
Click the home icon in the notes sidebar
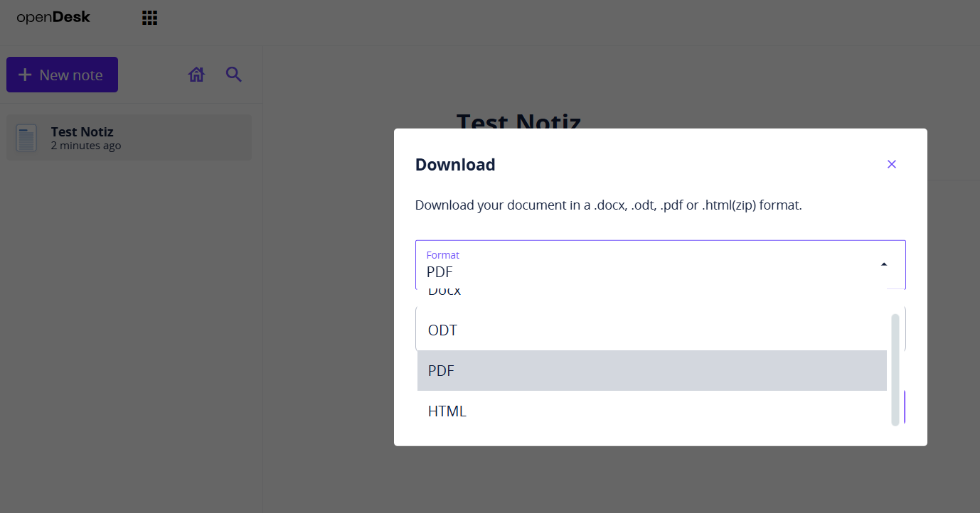tap(196, 74)
